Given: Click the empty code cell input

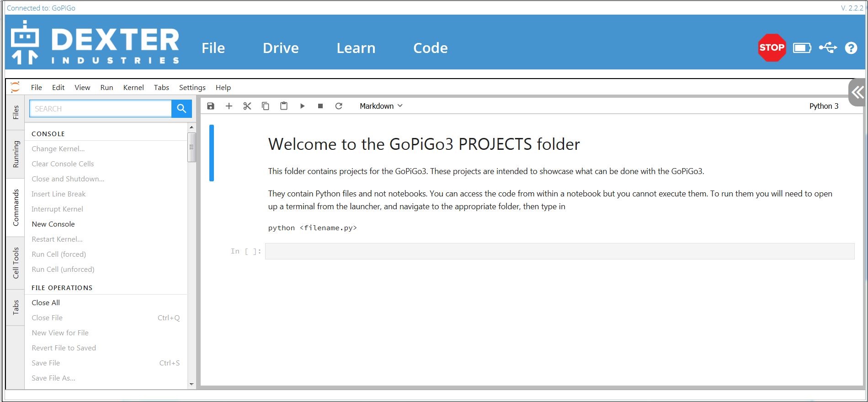Looking at the screenshot, I should 559,251.
